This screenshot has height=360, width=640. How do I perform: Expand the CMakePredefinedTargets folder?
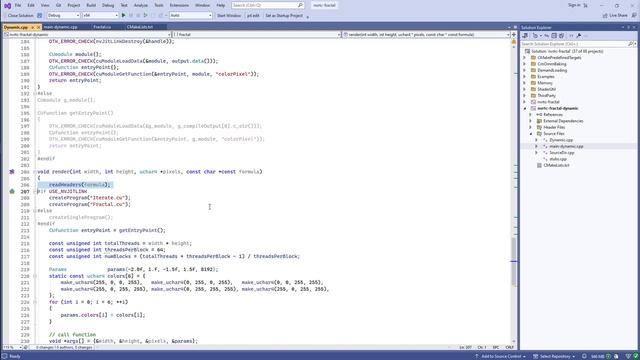(525, 58)
